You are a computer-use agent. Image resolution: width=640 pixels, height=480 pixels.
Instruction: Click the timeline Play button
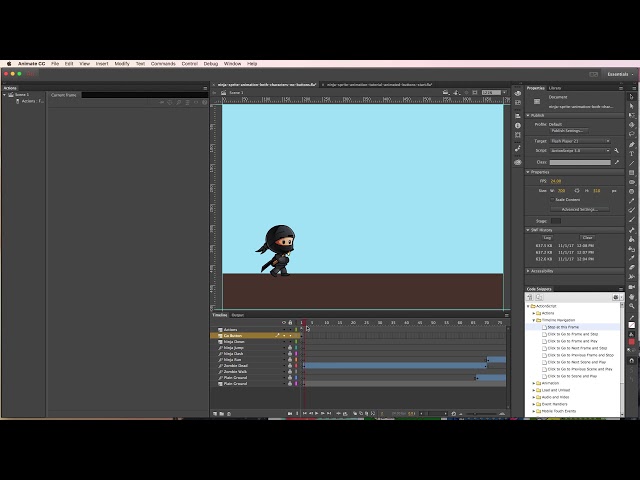tap(317, 413)
